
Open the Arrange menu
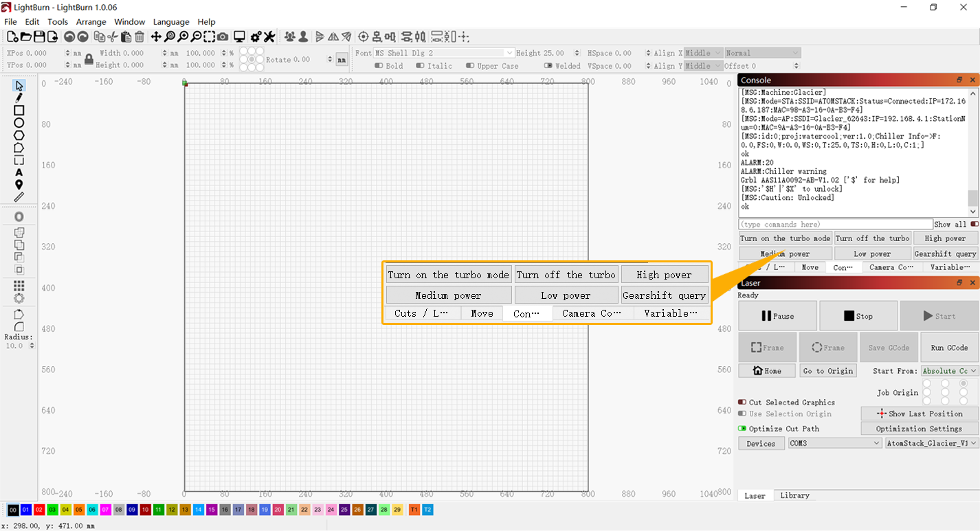91,22
